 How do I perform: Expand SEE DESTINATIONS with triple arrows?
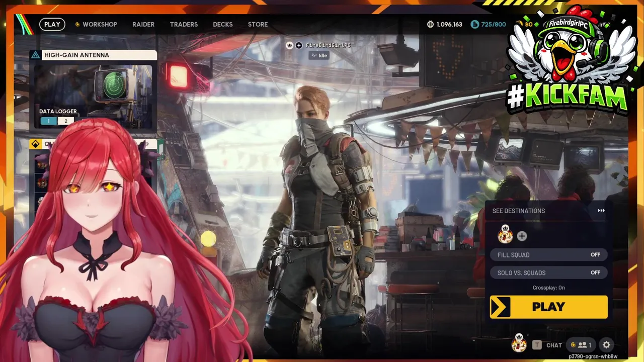(x=601, y=211)
